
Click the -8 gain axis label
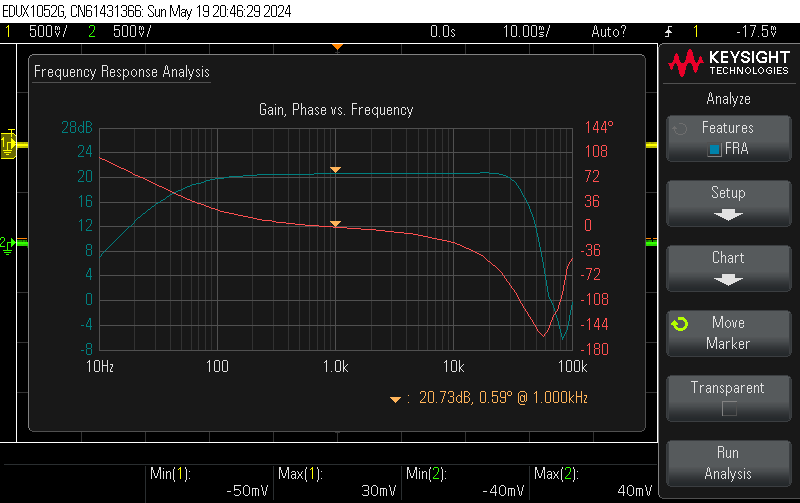pos(87,349)
